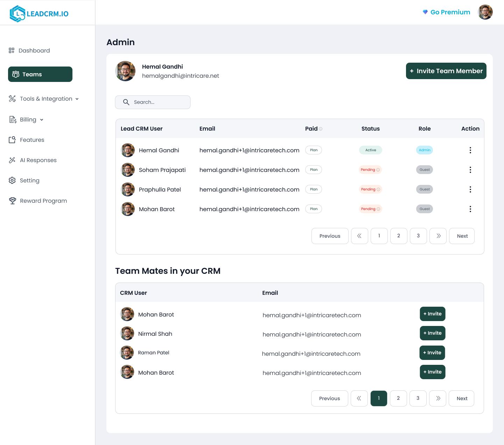Click Nirmal Shah's avatar in Team Mates
The width and height of the screenshot is (504, 445).
click(x=127, y=333)
